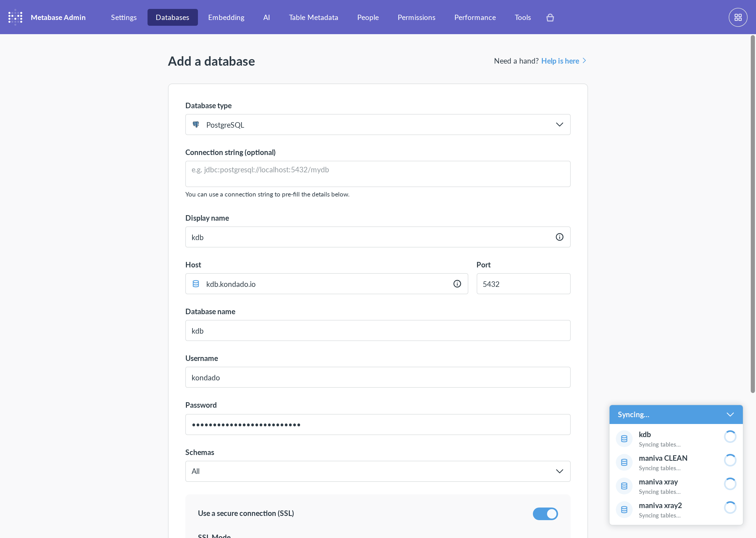The width and height of the screenshot is (756, 538).
Task: Open the AI admin tab
Action: 266,17
